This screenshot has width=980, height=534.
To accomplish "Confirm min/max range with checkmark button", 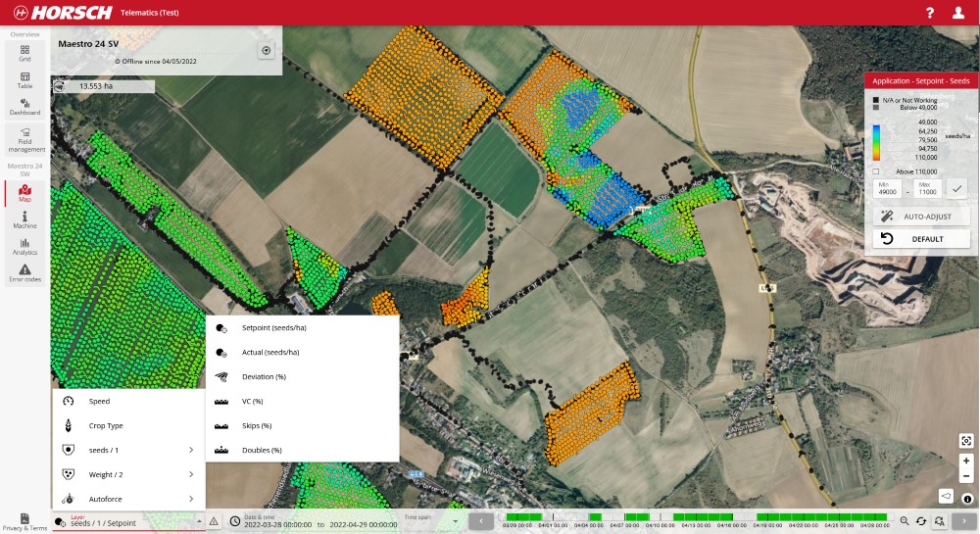I will [957, 189].
